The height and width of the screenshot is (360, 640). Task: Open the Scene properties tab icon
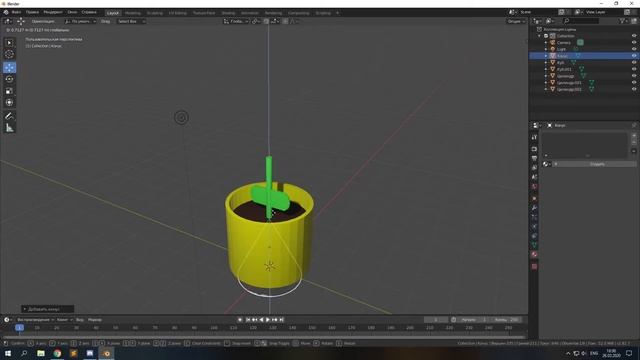pos(534,177)
